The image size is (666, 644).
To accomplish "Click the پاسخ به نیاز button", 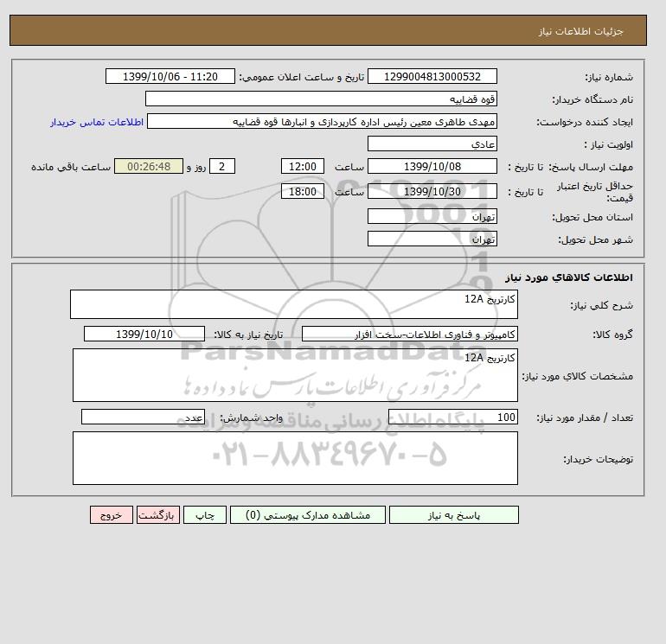I will [x=453, y=514].
